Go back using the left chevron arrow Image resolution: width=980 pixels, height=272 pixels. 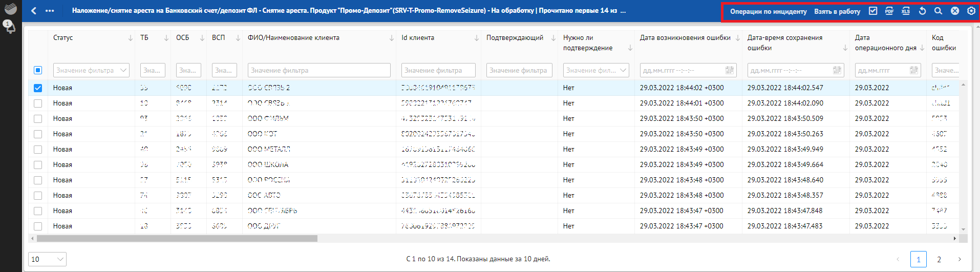(x=34, y=11)
